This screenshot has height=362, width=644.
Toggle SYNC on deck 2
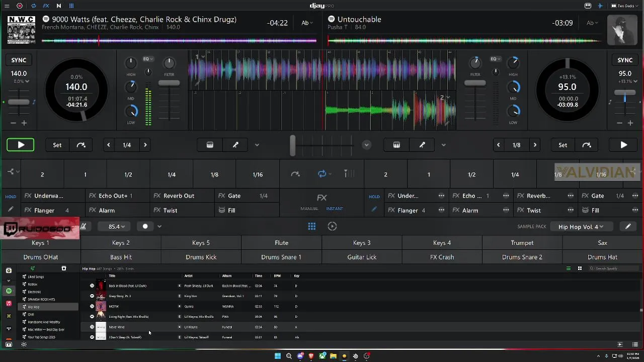point(625,60)
